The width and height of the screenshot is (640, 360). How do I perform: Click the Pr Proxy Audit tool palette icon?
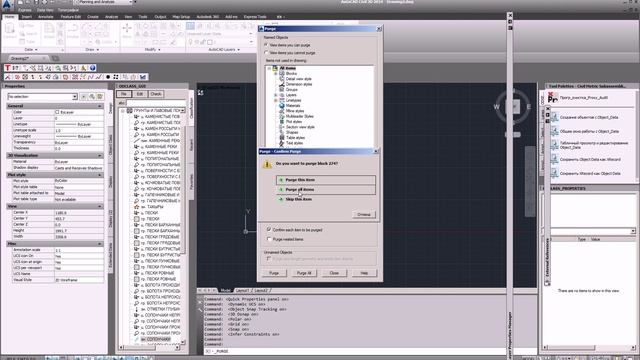[552, 98]
